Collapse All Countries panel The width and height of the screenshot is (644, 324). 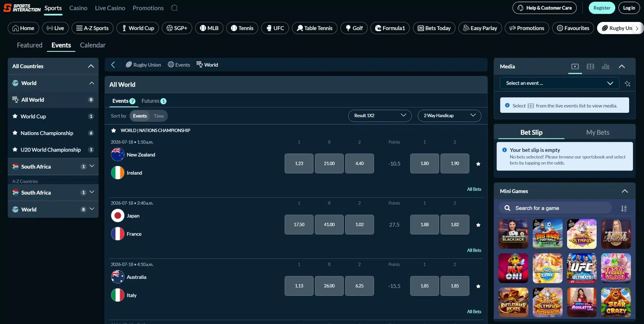click(x=91, y=66)
